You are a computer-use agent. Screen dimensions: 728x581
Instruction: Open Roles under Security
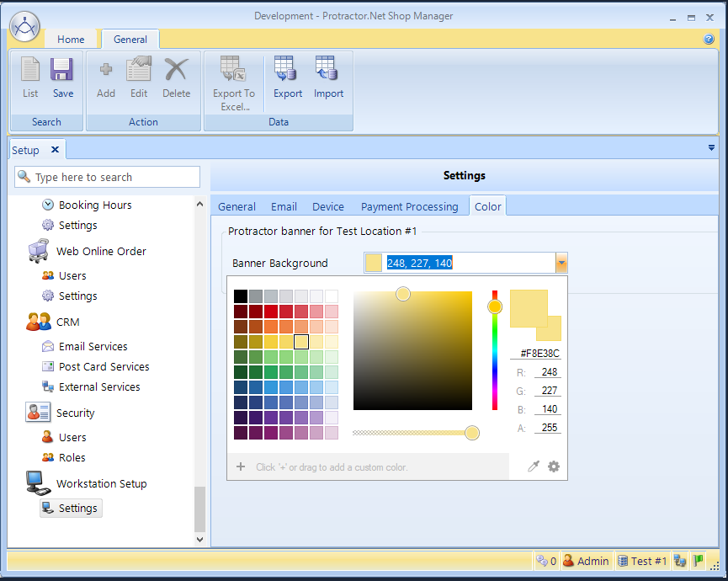click(x=72, y=457)
